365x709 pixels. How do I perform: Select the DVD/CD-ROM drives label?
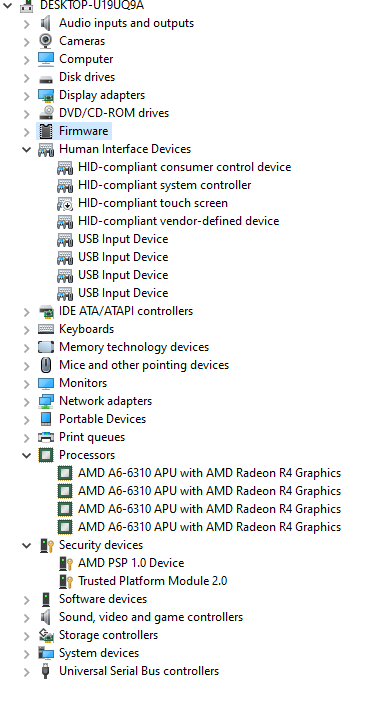tap(114, 113)
